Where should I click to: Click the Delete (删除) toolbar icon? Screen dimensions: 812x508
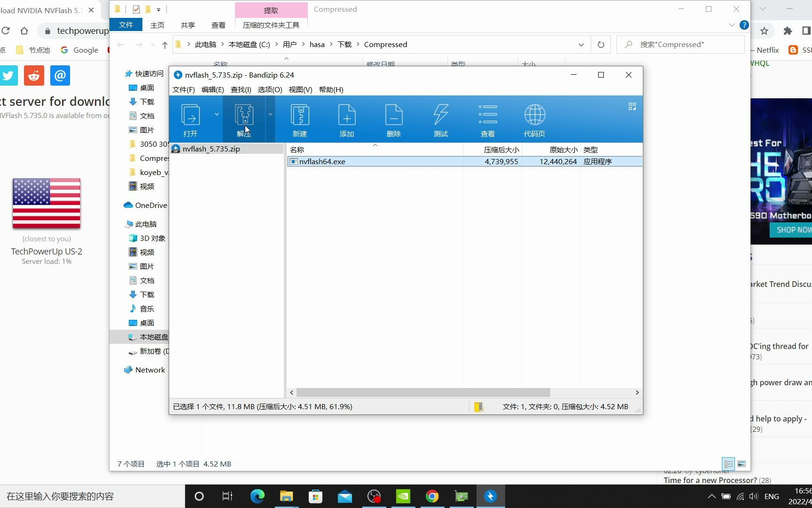tap(394, 120)
